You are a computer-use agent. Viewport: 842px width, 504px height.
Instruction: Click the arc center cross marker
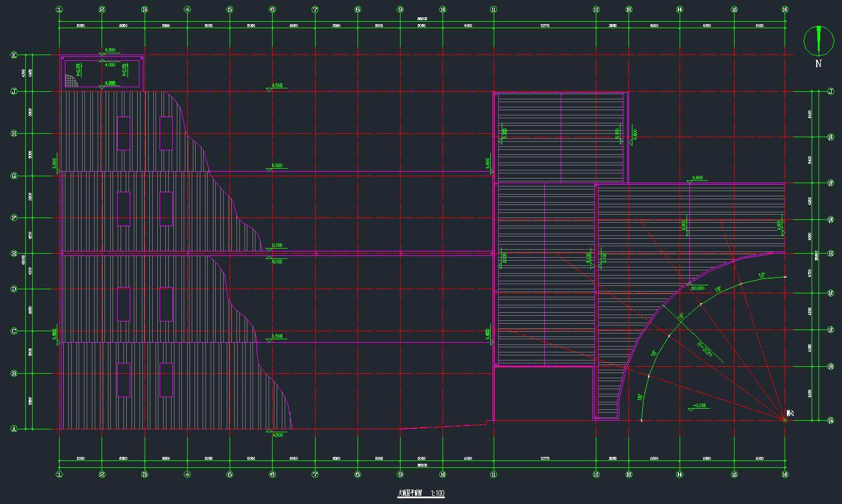[785, 420]
